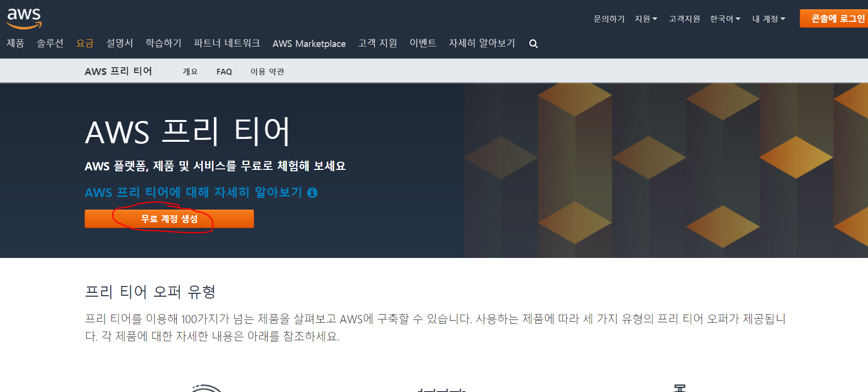The height and width of the screenshot is (392, 868).
Task: Open the 파트너 네트워크 menu item
Action: pyautogui.click(x=227, y=43)
